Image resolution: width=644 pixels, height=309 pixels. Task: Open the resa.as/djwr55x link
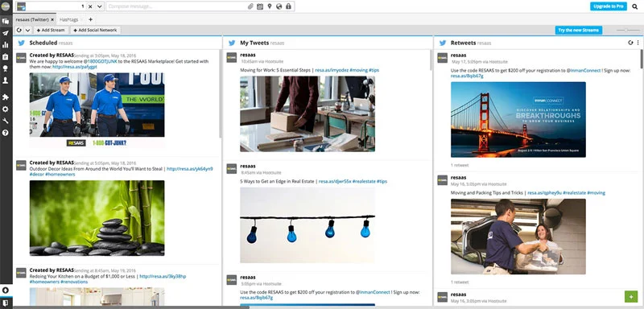pyautogui.click(x=335, y=181)
